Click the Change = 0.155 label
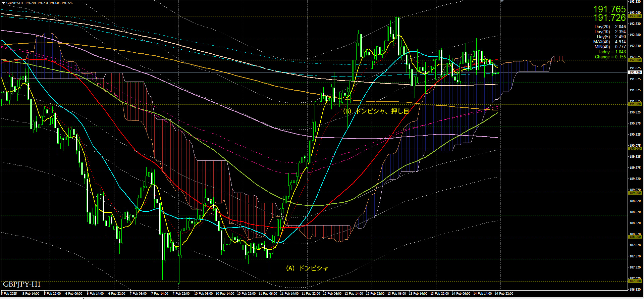 point(610,57)
